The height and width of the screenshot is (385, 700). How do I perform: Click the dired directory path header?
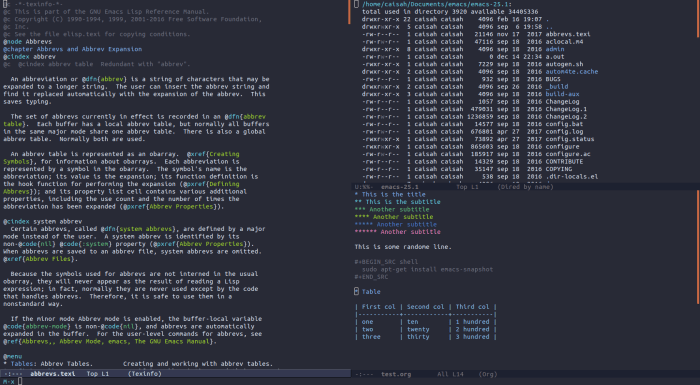[436, 4]
